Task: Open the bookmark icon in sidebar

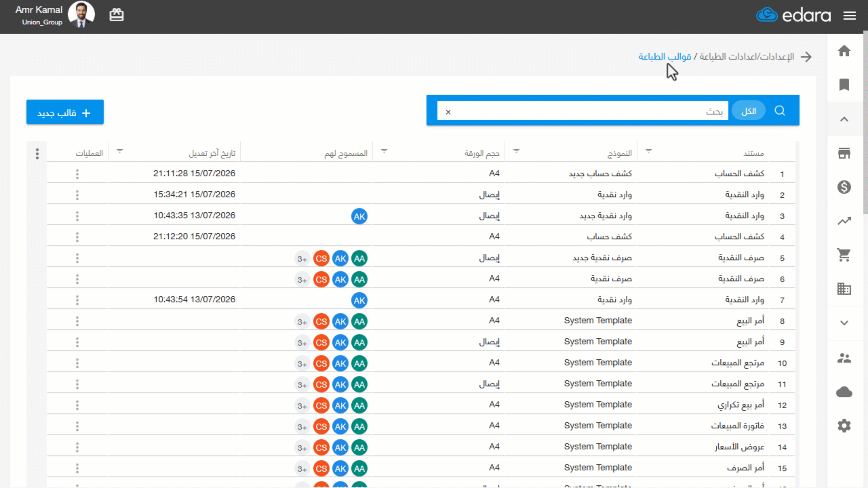Action: tap(844, 85)
